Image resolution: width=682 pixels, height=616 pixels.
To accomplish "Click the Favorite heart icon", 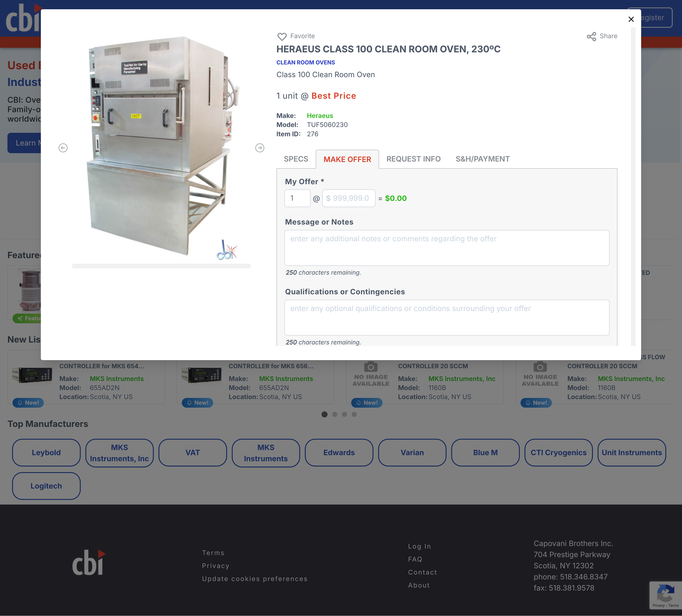I will [x=282, y=36].
